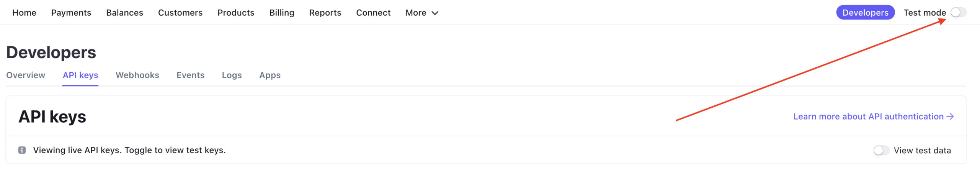The height and width of the screenshot is (169, 980).
Task: Switch to the Webhooks tab
Action: point(137,75)
